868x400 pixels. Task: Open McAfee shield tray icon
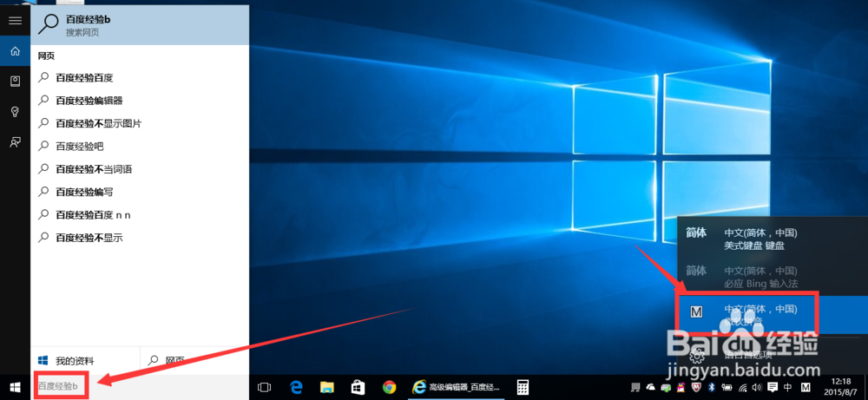tap(696, 387)
